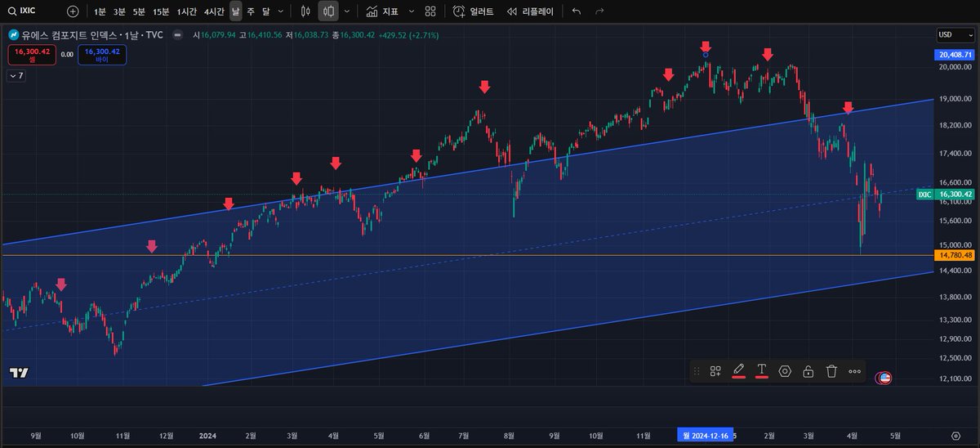The height and width of the screenshot is (448, 980).
Task: Switch to the 1시간 interval
Action: pos(187,11)
